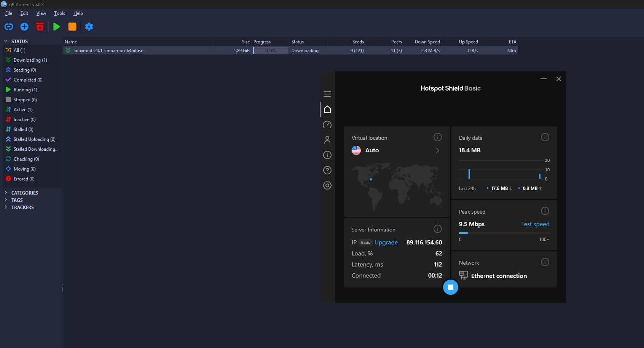This screenshot has height=348, width=644.
Task: Filter by Running (1)
Action: pyautogui.click(x=32, y=90)
